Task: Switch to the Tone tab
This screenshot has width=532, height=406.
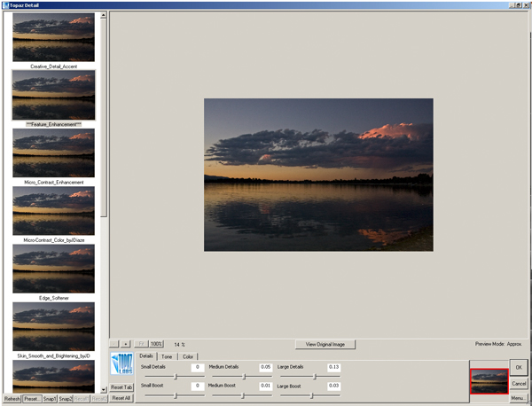Action: pos(168,355)
